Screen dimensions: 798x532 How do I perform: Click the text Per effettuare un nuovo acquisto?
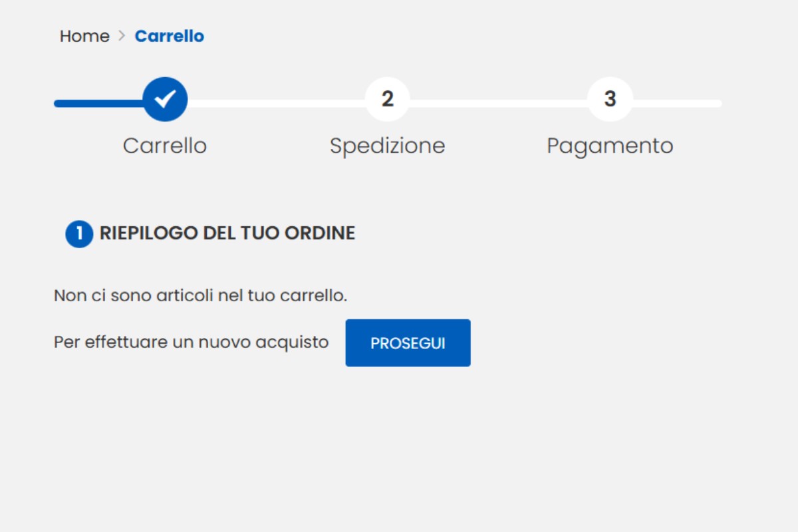click(x=190, y=342)
